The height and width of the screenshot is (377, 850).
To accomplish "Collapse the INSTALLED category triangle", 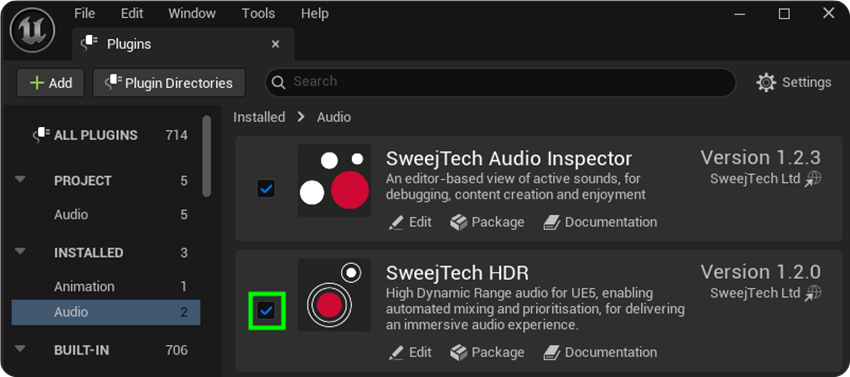I will pos(21,252).
